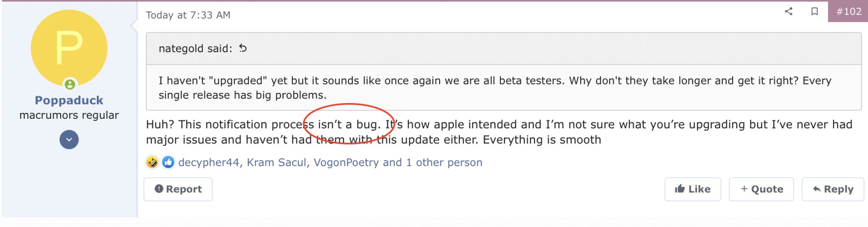Image resolution: width=868 pixels, height=227 pixels.
Task: Open VogonPoetry's profile link
Action: pyautogui.click(x=346, y=163)
